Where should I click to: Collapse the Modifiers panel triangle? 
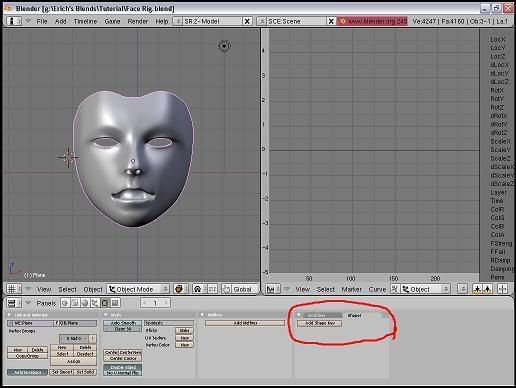(x=202, y=315)
